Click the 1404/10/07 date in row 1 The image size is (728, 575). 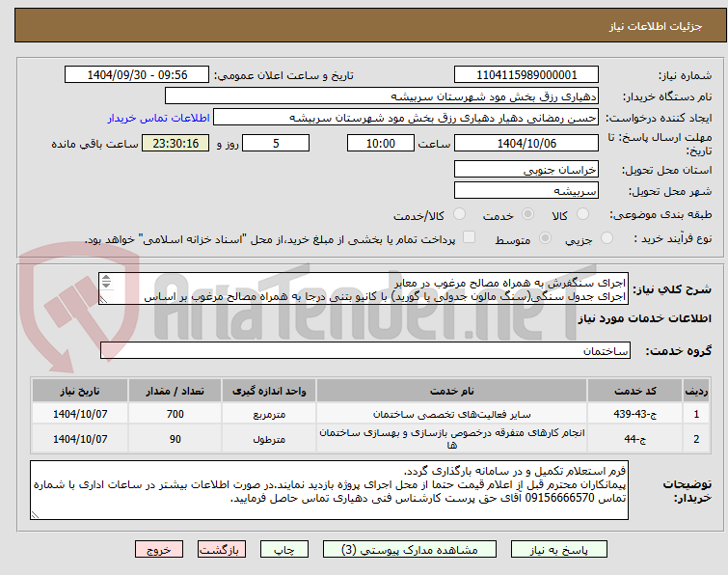(x=80, y=414)
